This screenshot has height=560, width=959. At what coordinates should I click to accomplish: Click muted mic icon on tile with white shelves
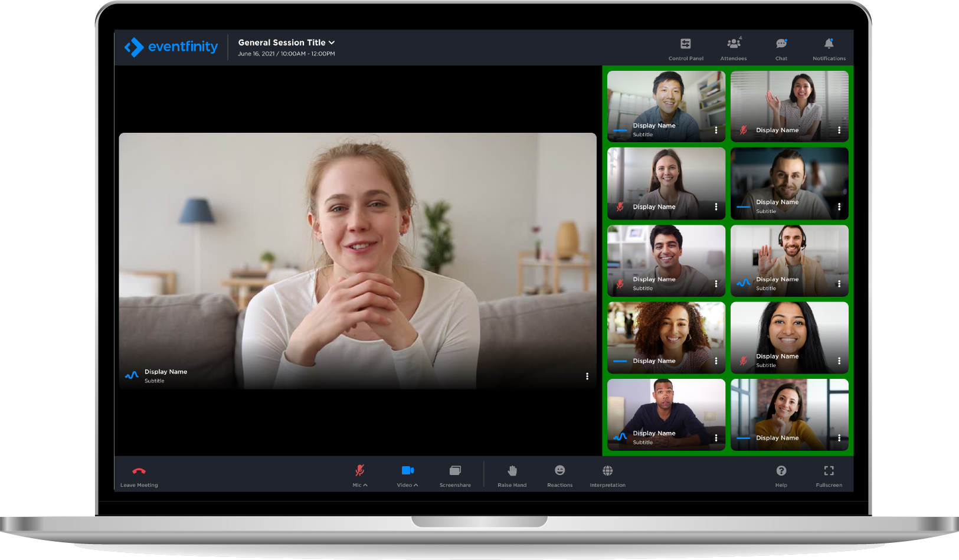pos(620,284)
